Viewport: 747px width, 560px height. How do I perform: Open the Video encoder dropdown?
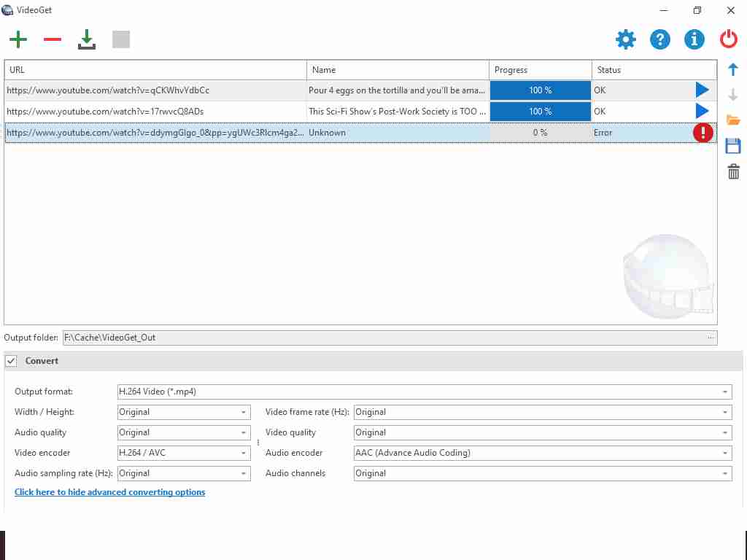pos(184,453)
